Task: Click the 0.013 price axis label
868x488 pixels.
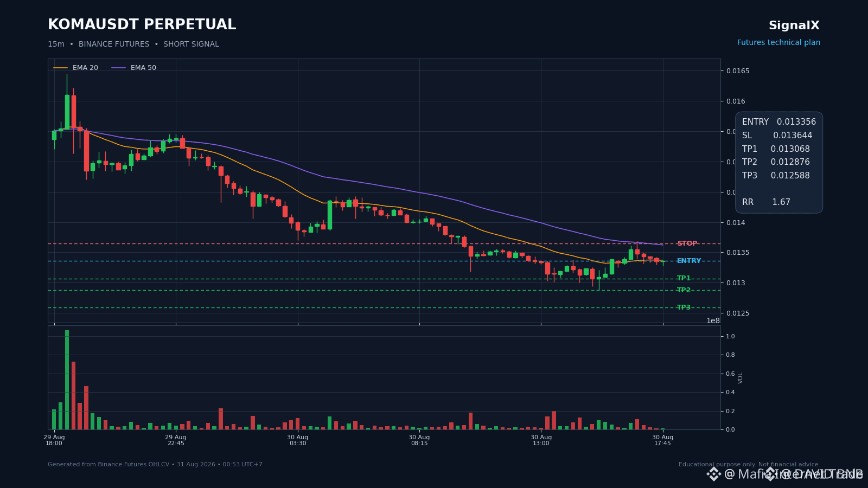Action: tap(736, 283)
